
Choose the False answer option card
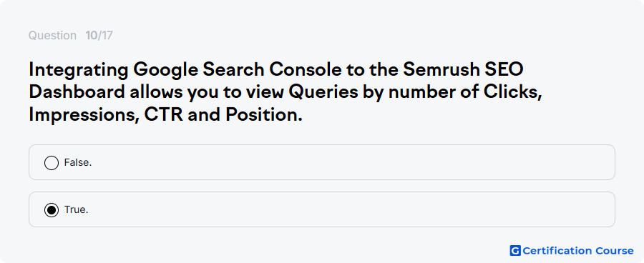[x=321, y=162]
